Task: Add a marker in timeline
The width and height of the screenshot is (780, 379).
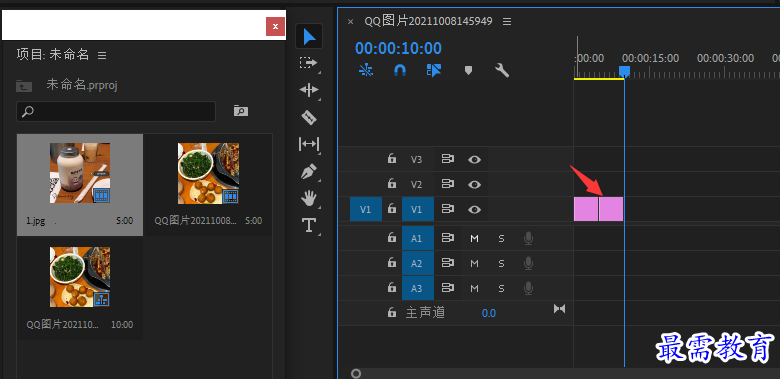Action: coord(468,71)
